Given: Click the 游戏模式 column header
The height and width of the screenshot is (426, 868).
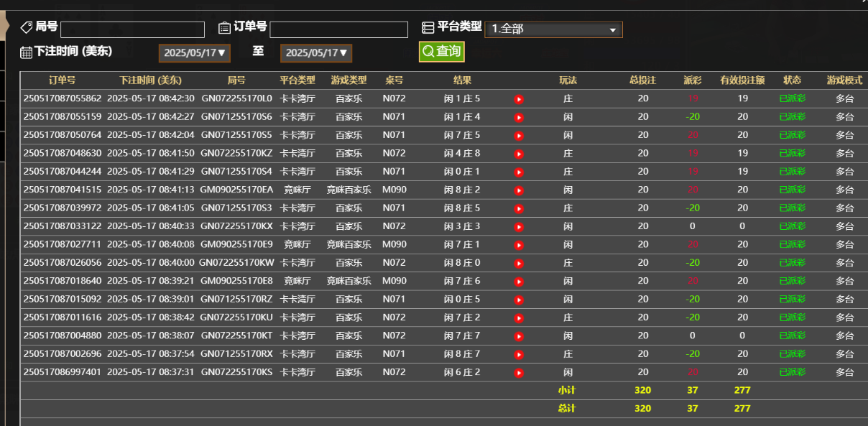Looking at the screenshot, I should [844, 80].
